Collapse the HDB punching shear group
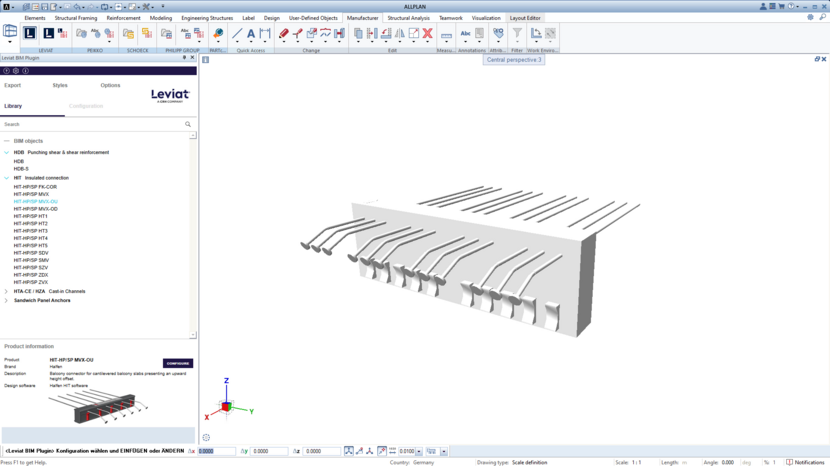This screenshot has height=466, width=830. 6,153
